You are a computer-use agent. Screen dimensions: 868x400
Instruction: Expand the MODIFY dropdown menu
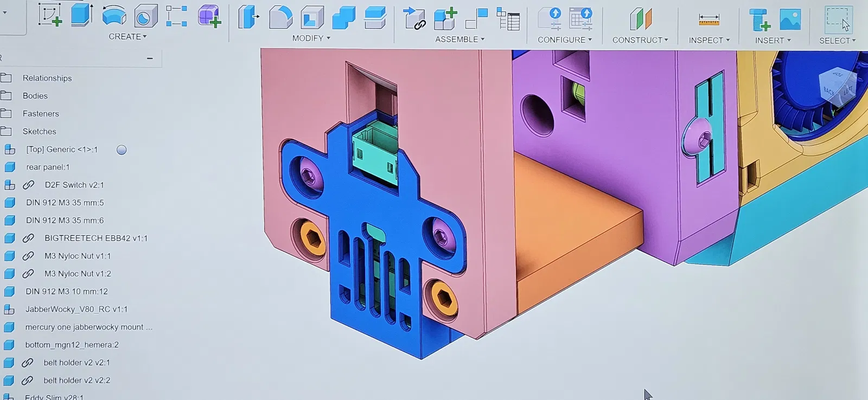pyautogui.click(x=311, y=38)
